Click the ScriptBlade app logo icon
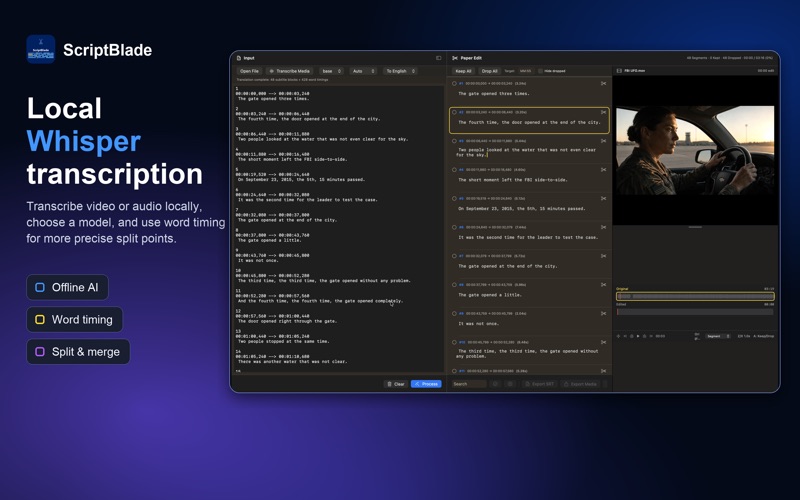Viewport: 800px width, 500px height. point(41,49)
